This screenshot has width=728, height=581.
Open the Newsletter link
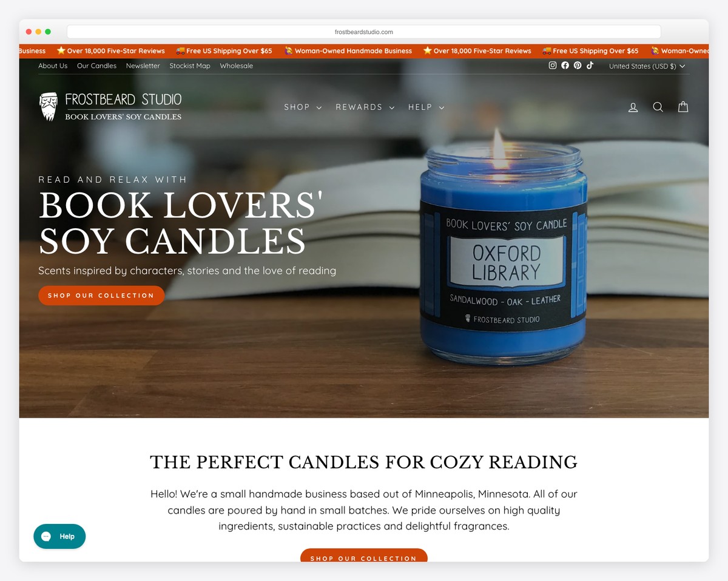pos(143,66)
